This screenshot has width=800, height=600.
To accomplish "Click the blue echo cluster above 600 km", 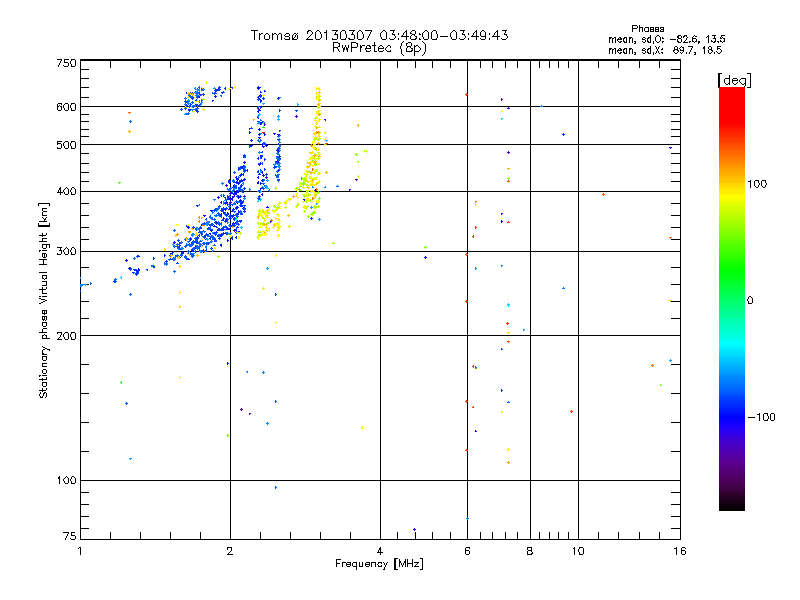I will 194,99.
